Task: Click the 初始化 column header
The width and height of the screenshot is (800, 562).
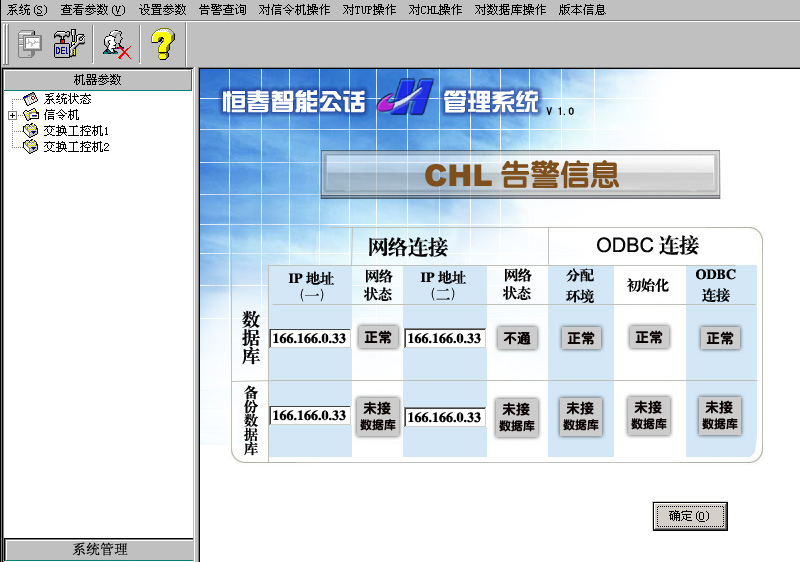Action: pos(648,285)
